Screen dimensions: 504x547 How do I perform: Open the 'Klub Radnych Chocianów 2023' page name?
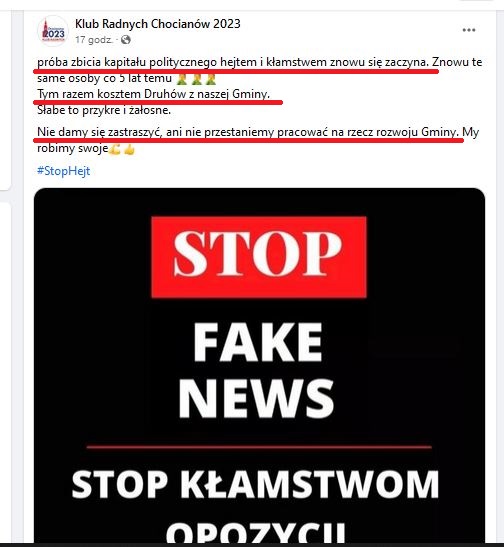pos(158,24)
